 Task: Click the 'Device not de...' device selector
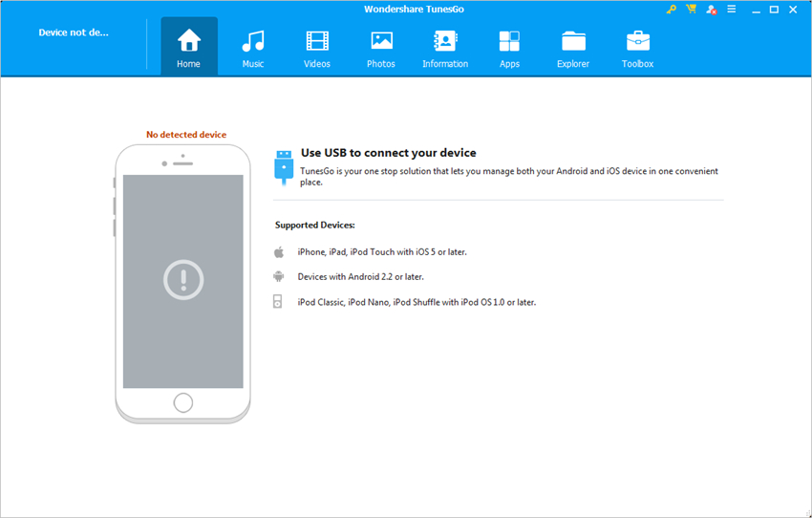click(74, 32)
